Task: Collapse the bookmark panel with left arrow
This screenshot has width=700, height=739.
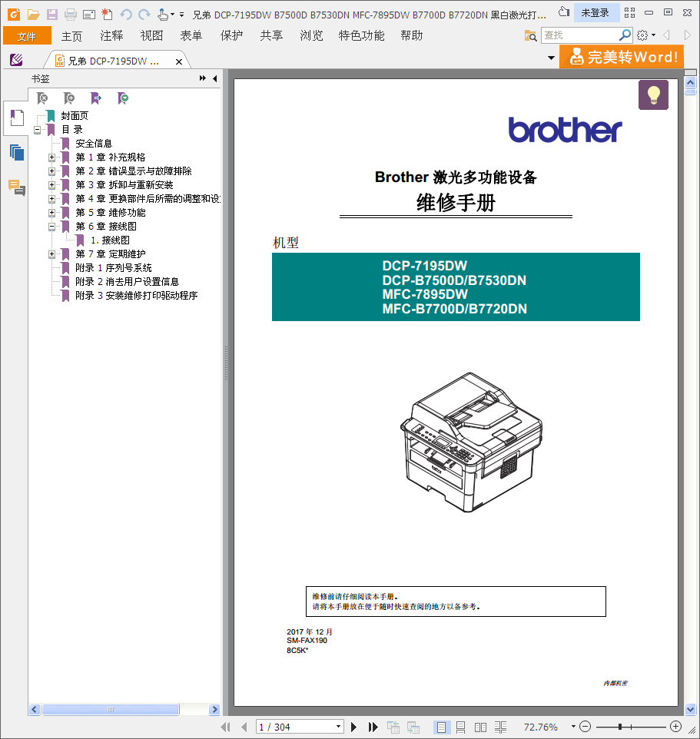Action: point(215,78)
